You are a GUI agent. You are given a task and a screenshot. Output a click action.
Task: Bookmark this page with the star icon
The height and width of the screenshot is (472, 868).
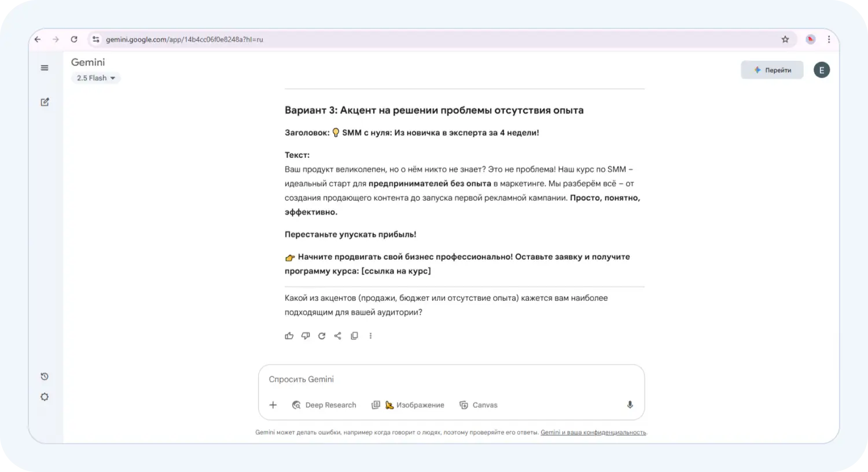pos(785,39)
